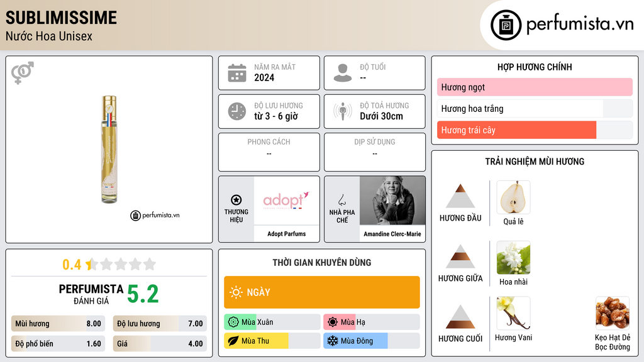This screenshot has height=362, width=644.
Task: Click the PERFUMISTA ĐÁNH GIÁ label
Action: [x=91, y=294]
